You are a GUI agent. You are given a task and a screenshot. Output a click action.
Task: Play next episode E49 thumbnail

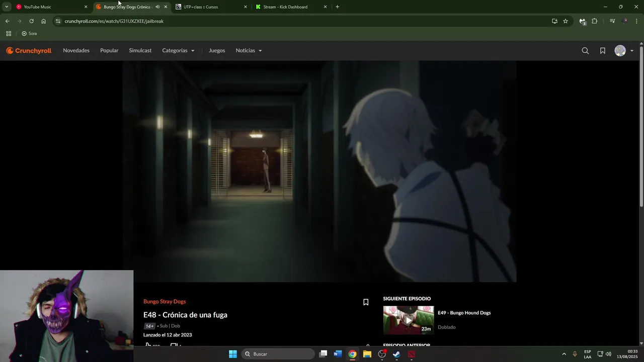click(x=408, y=320)
